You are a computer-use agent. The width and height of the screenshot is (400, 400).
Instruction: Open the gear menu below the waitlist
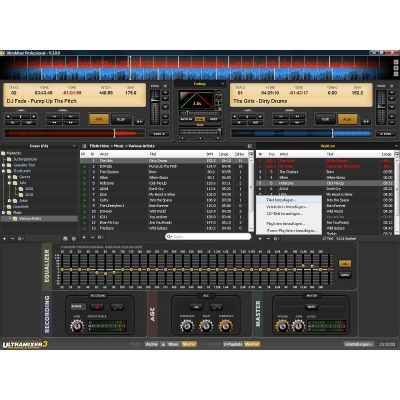coord(276,239)
